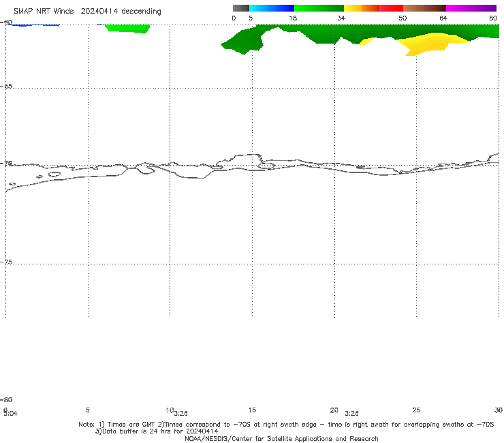Click the latitude label -75
This screenshot has width=504, height=443.
6,262
